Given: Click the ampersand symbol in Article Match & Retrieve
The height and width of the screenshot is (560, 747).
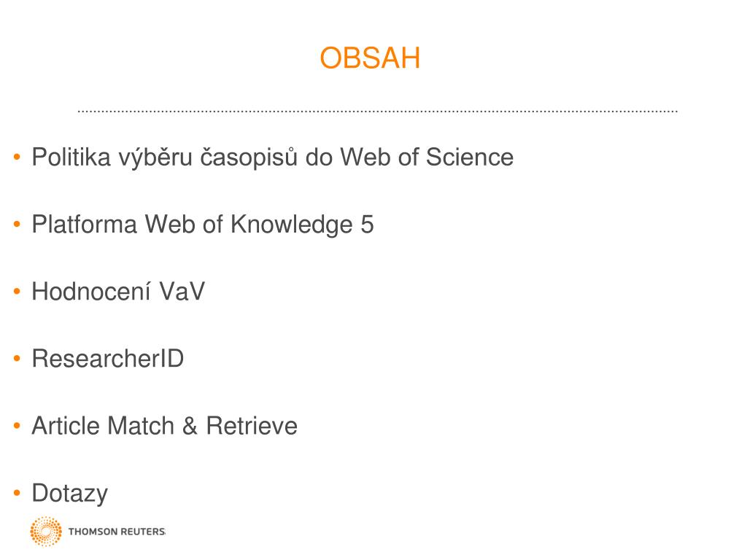Looking at the screenshot, I should (190, 425).
